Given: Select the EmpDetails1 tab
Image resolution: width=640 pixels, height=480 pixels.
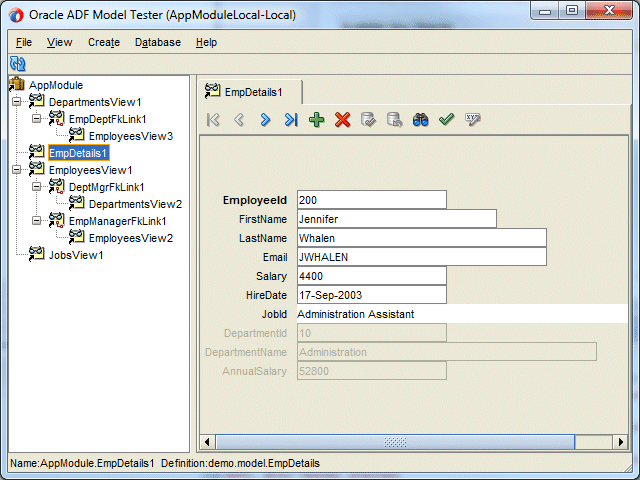Looking at the screenshot, I should tap(250, 92).
